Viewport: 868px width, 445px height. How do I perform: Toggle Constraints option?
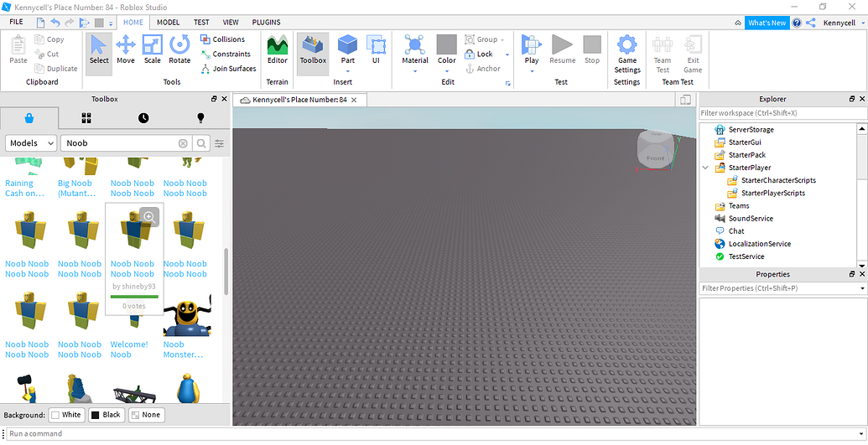coord(226,54)
